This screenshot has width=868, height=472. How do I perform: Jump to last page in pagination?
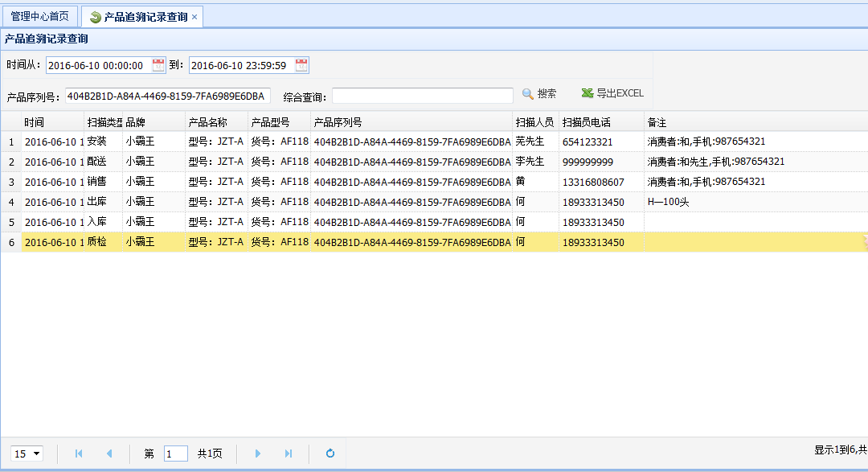coord(289,454)
